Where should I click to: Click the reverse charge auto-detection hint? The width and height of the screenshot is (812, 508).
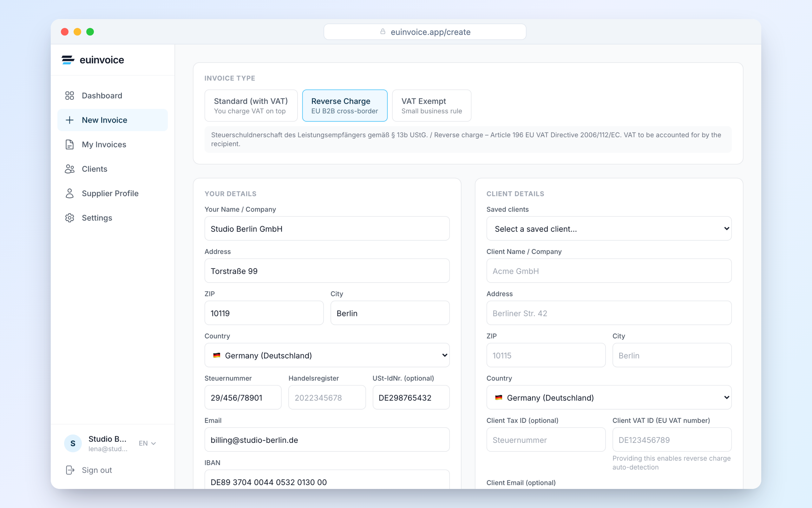[671, 463]
